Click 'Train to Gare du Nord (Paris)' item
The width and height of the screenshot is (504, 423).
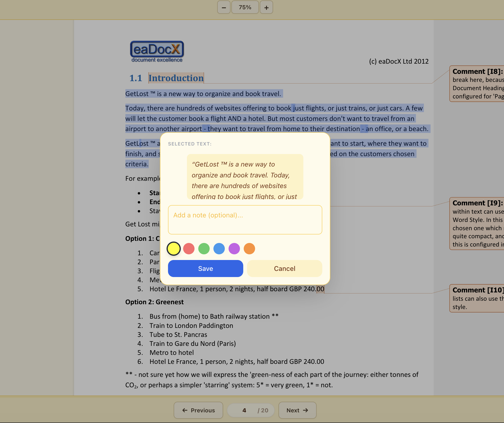tap(193, 344)
